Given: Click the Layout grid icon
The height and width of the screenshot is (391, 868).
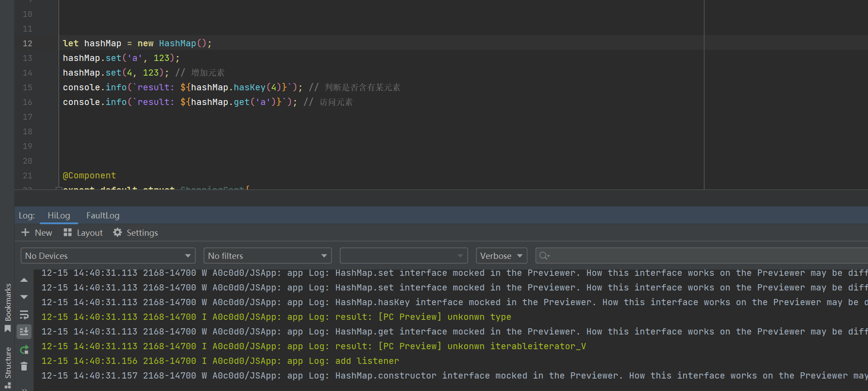Looking at the screenshot, I should tap(68, 233).
